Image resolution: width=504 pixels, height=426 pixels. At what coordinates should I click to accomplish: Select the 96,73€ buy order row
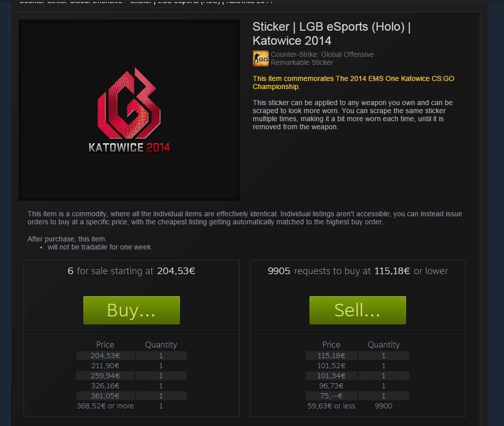[358, 385]
